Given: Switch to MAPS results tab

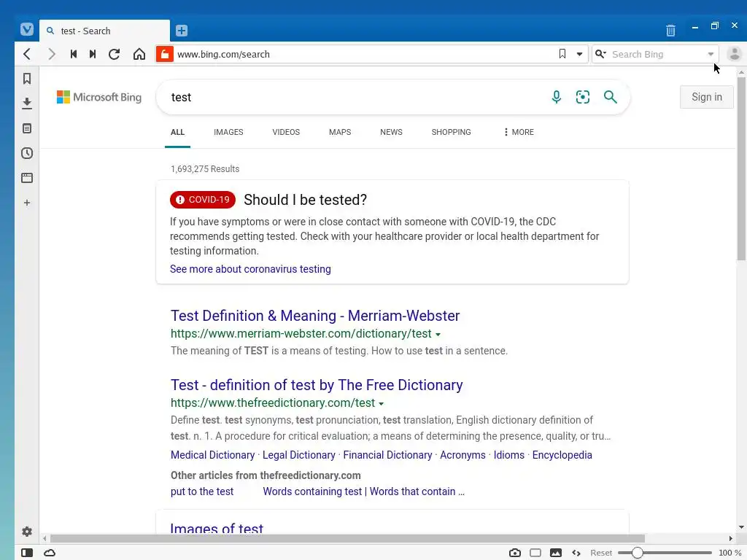Looking at the screenshot, I should click(x=340, y=132).
